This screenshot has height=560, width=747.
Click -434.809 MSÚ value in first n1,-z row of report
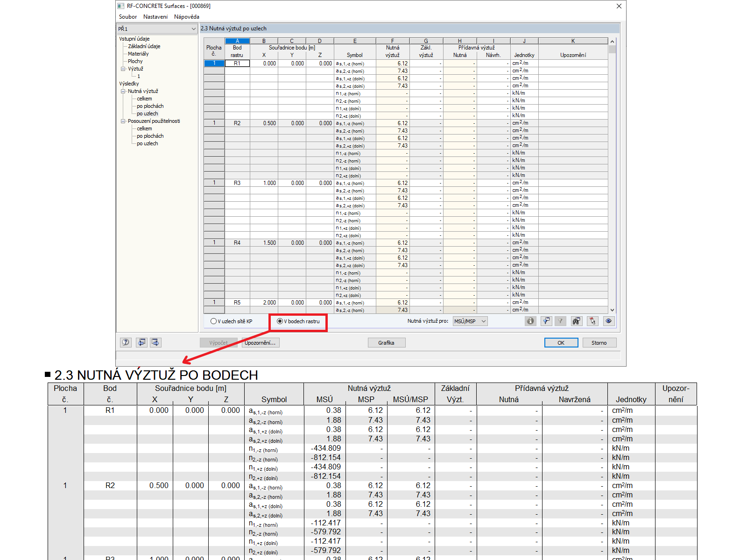[326, 448]
